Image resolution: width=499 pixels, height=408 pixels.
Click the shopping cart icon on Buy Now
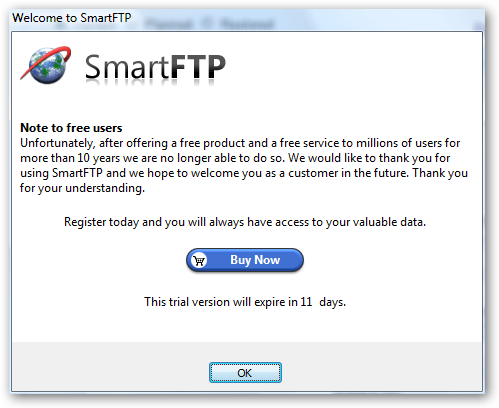(x=199, y=260)
